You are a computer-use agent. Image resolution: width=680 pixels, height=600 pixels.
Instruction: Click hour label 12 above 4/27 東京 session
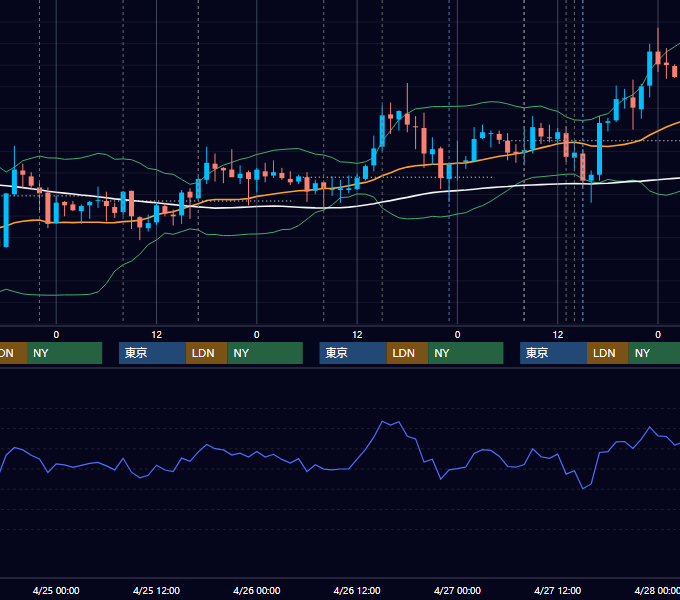[558, 335]
